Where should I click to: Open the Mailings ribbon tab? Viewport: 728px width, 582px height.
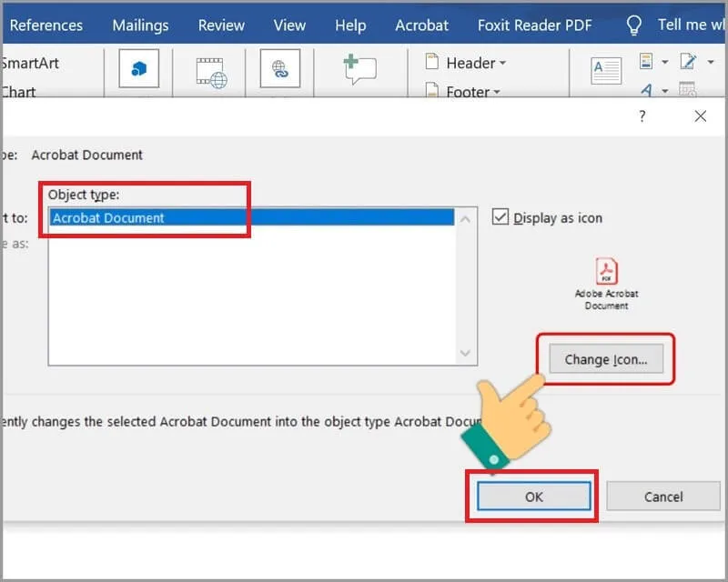pyautogui.click(x=140, y=25)
